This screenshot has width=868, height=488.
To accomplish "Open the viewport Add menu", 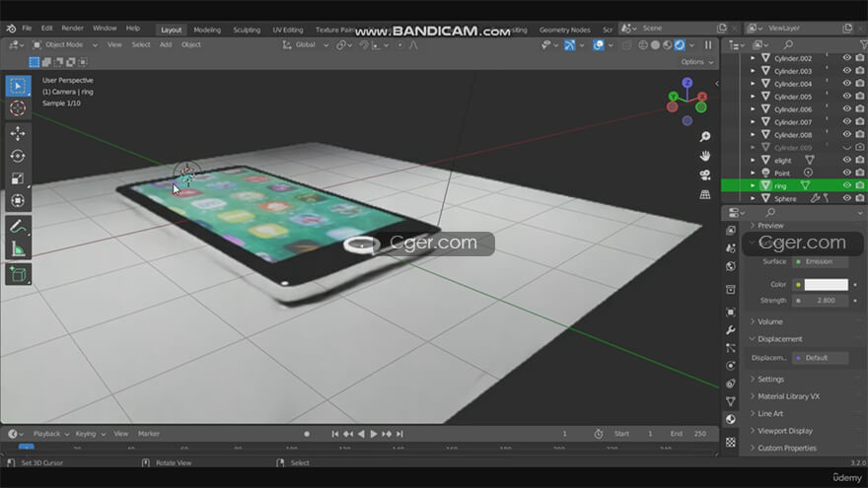I will (x=166, y=44).
